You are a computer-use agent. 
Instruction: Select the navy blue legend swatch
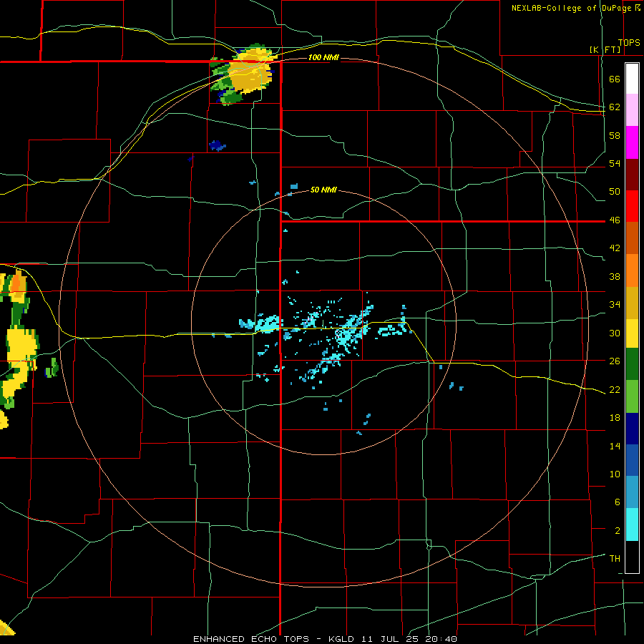click(x=632, y=429)
